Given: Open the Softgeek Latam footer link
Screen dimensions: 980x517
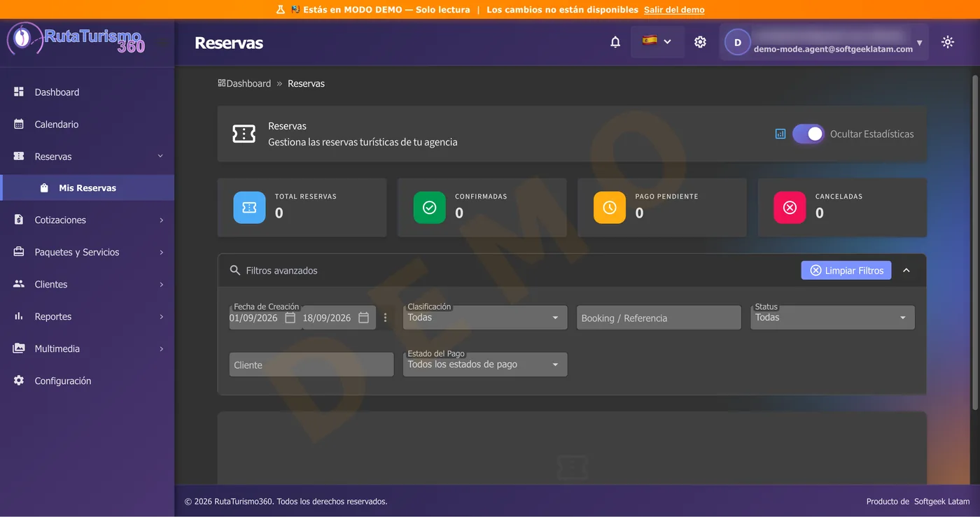Looking at the screenshot, I should pos(942,501).
